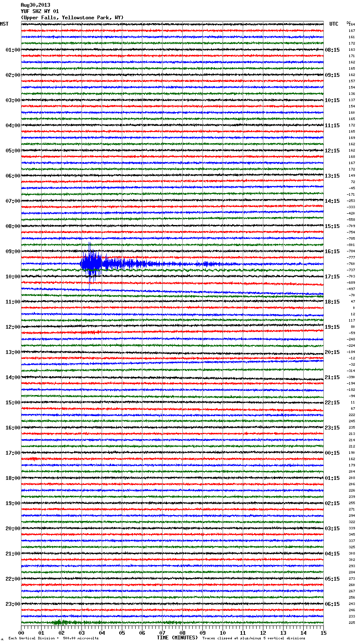Click the 10:15 UTC time label

[x=332, y=100]
